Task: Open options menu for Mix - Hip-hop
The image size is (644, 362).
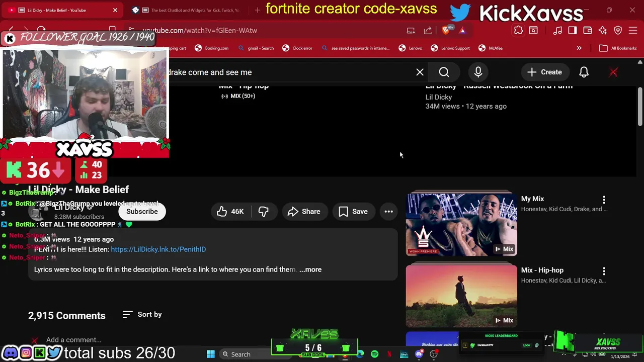Action: point(604,271)
